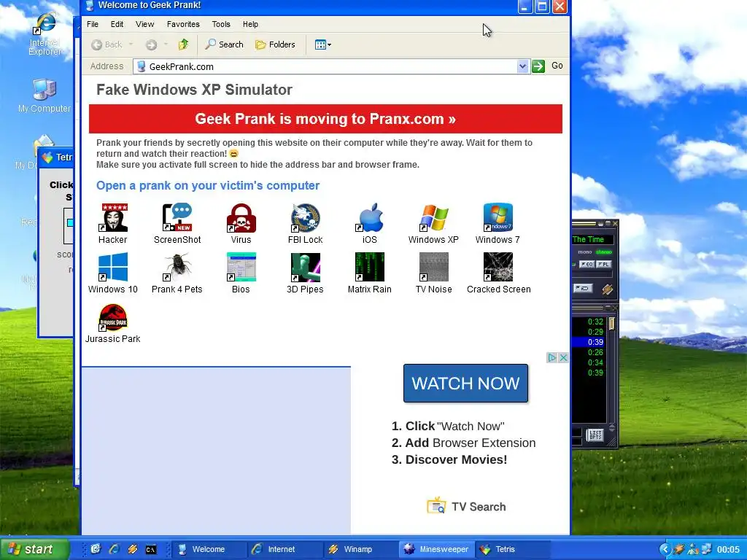Open the View menu
Image resolution: width=747 pixels, height=560 pixels.
coord(144,24)
